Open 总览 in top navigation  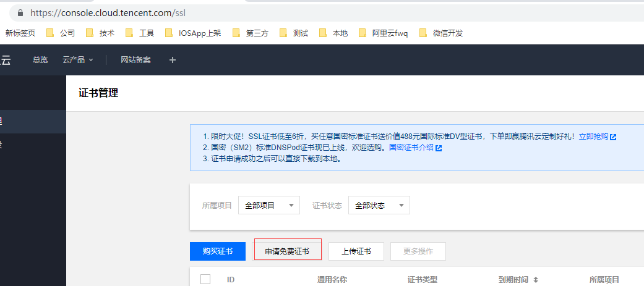(x=40, y=60)
